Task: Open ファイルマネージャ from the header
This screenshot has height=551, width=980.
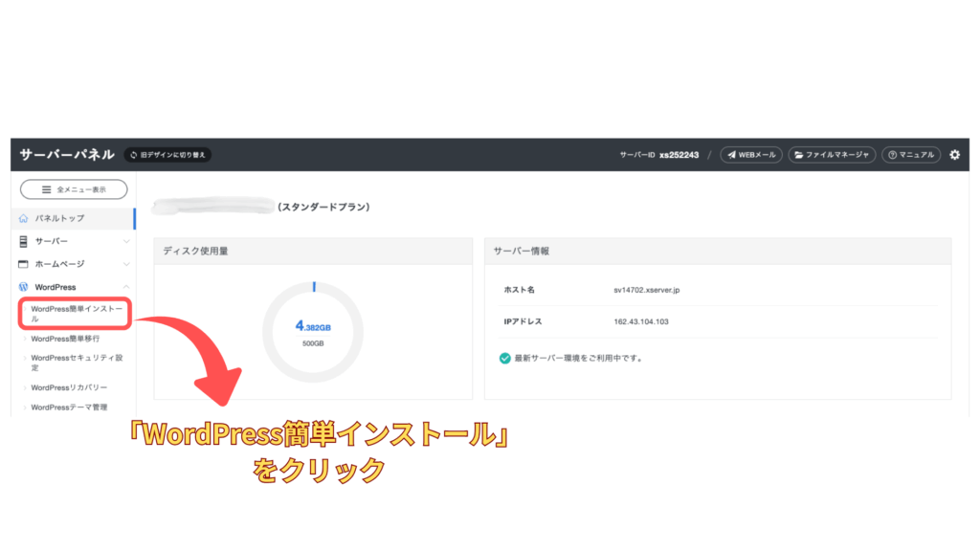Action: [832, 155]
